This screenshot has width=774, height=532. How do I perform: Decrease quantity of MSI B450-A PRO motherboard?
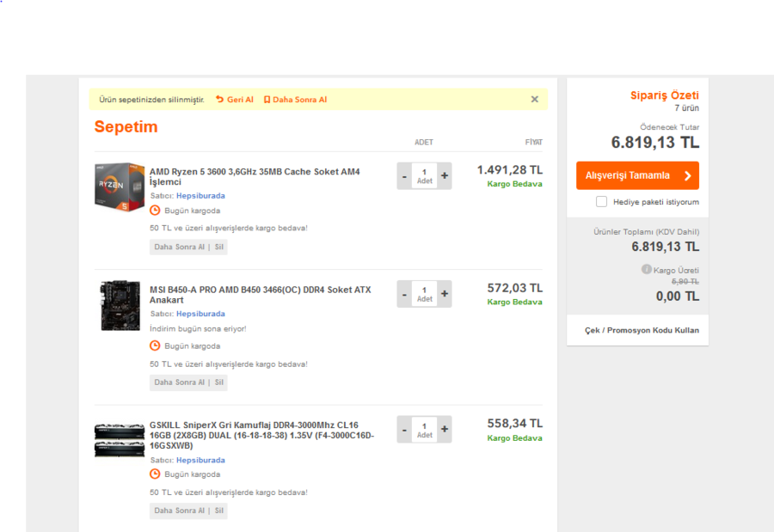click(404, 294)
